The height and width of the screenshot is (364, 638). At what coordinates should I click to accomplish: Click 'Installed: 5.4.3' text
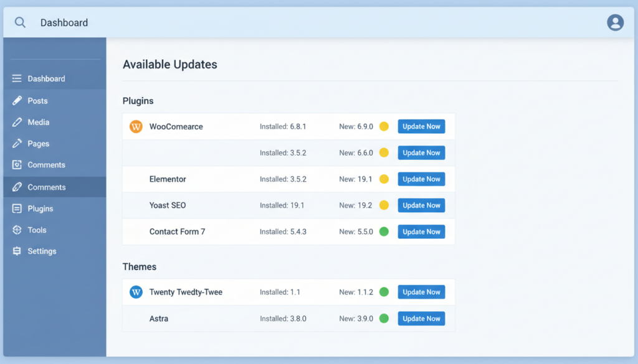tap(283, 231)
